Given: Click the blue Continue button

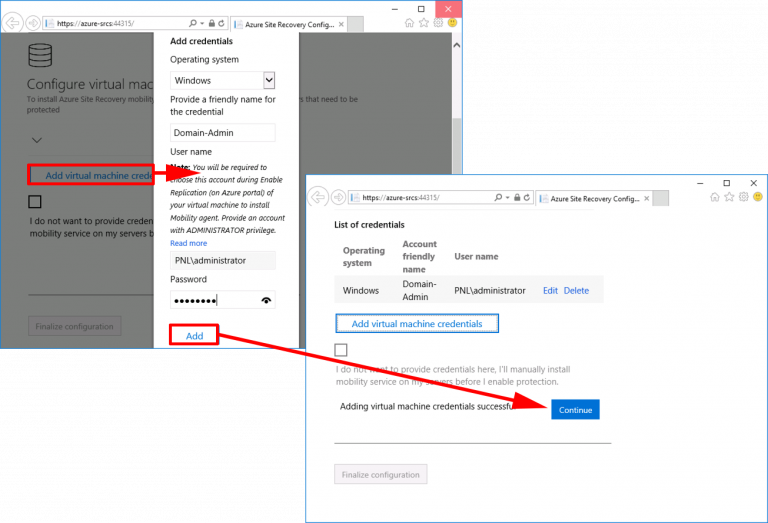Looking at the screenshot, I should click(x=575, y=409).
